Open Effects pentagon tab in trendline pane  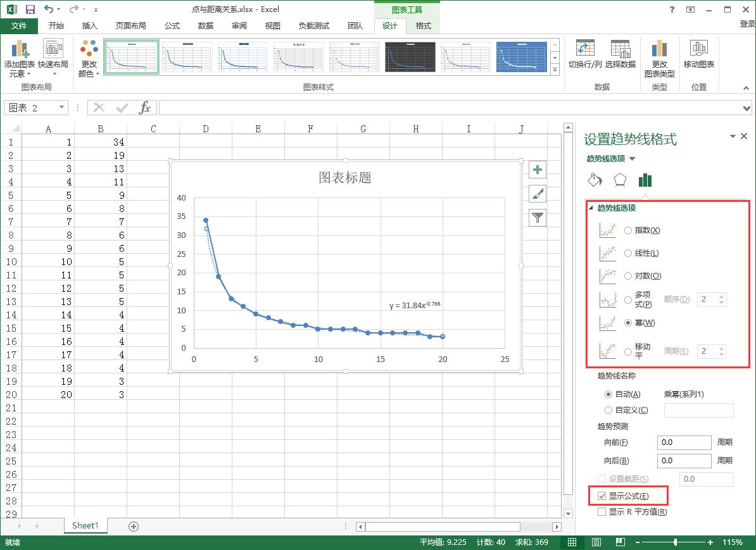pos(620,180)
